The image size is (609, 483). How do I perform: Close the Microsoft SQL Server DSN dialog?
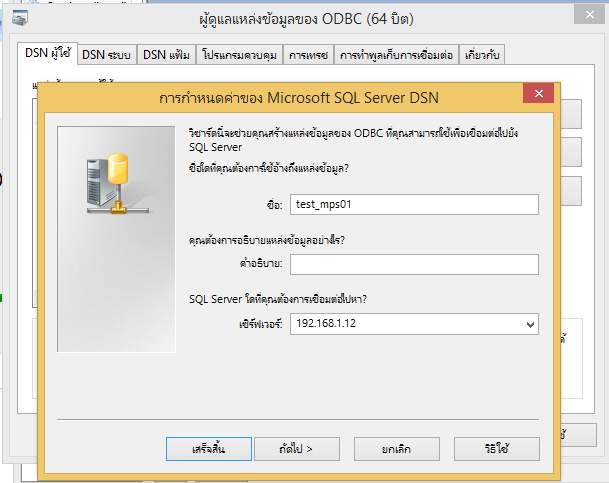tap(538, 93)
